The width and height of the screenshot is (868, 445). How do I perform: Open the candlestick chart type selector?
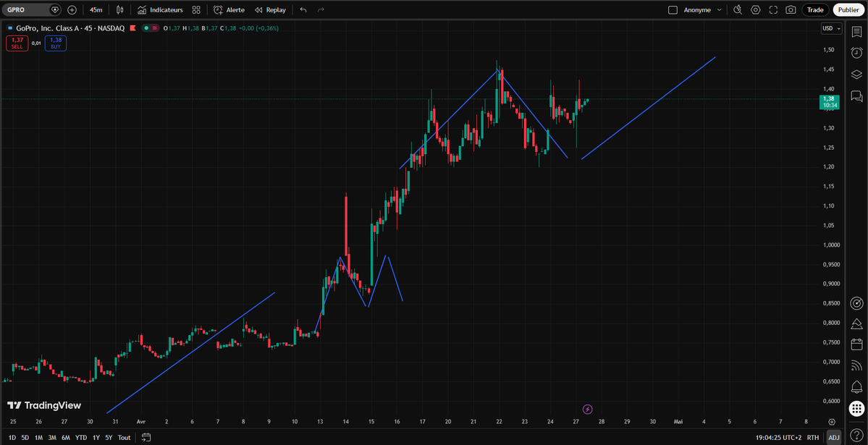120,10
